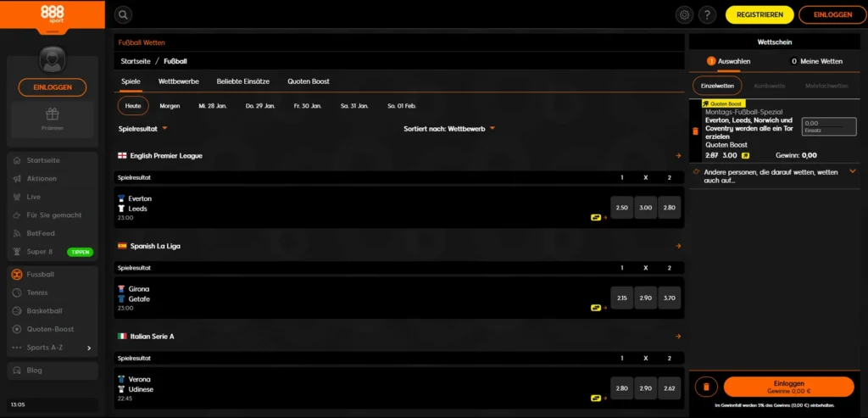Select Fr. 30 Jan. date filter

pyautogui.click(x=308, y=106)
